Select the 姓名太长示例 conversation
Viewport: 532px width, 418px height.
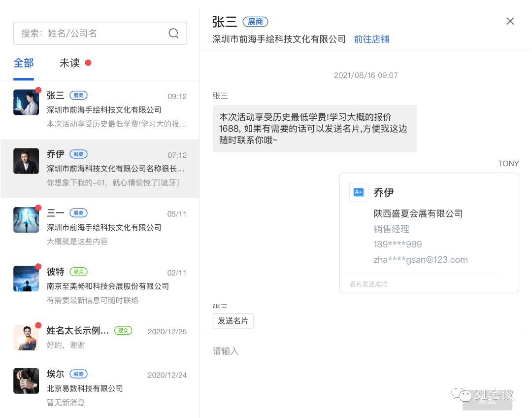pyautogui.click(x=99, y=338)
